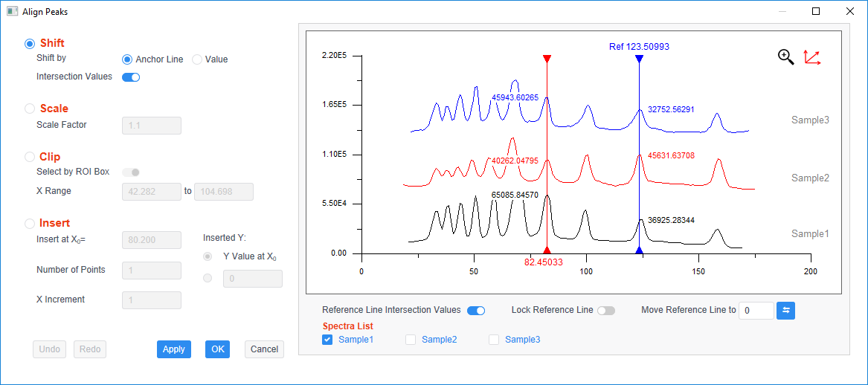Viewport: 868px width, 385px height.
Task: Click the Cancel button
Action: 264,349
